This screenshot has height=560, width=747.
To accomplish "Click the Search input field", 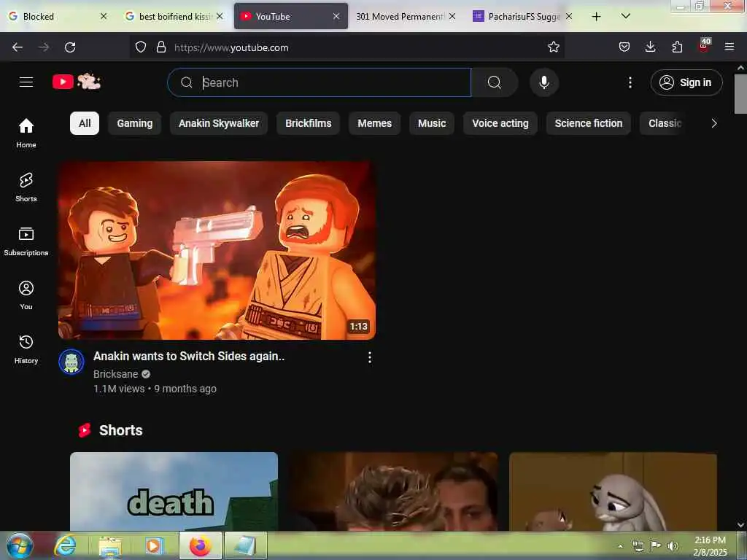I will 320,82.
